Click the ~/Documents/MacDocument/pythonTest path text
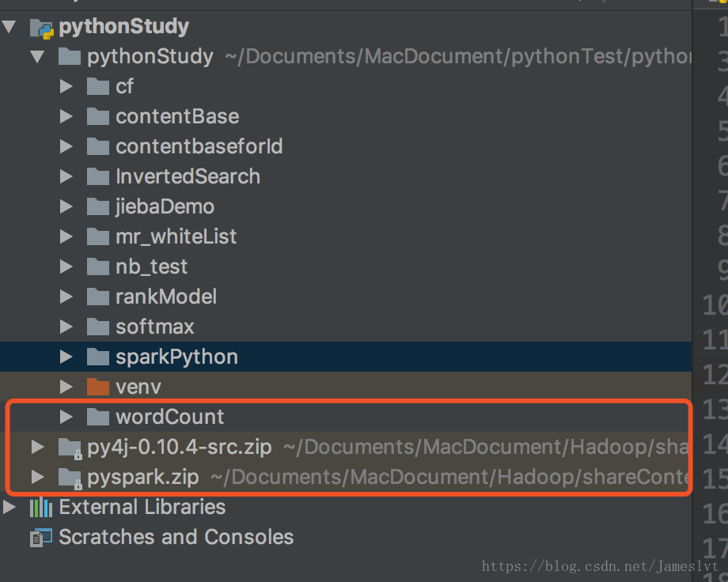 click(x=458, y=57)
